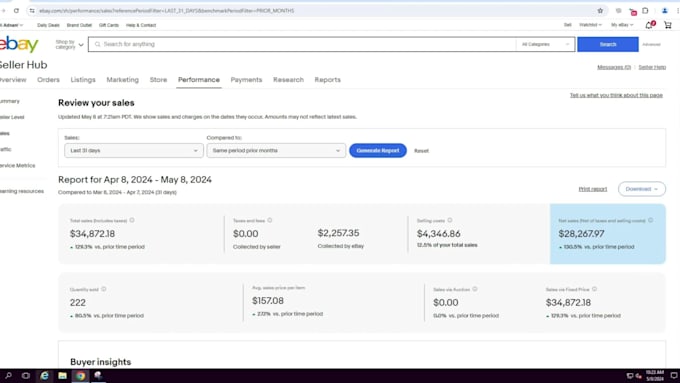The width and height of the screenshot is (680, 383).
Task: View site information icon in address bar
Action: click(32, 11)
